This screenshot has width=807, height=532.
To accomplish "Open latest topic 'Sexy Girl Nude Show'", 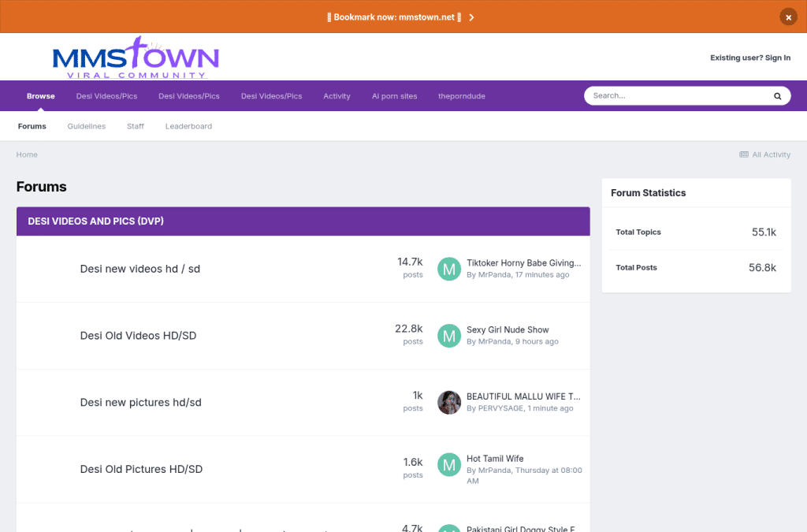I will click(508, 329).
